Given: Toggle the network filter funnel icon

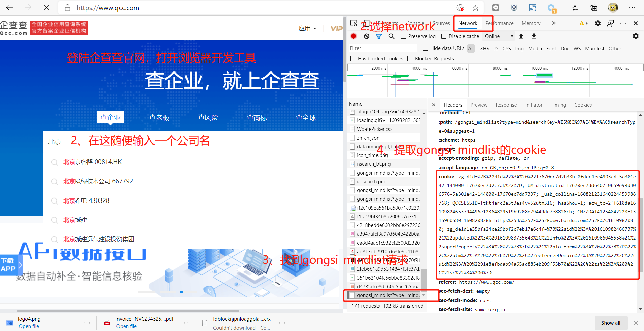Looking at the screenshot, I should point(379,36).
